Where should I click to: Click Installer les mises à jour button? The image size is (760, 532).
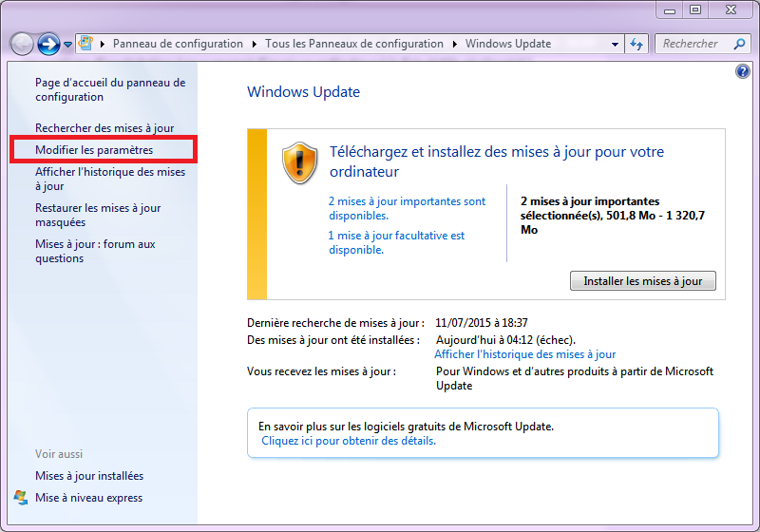(643, 281)
